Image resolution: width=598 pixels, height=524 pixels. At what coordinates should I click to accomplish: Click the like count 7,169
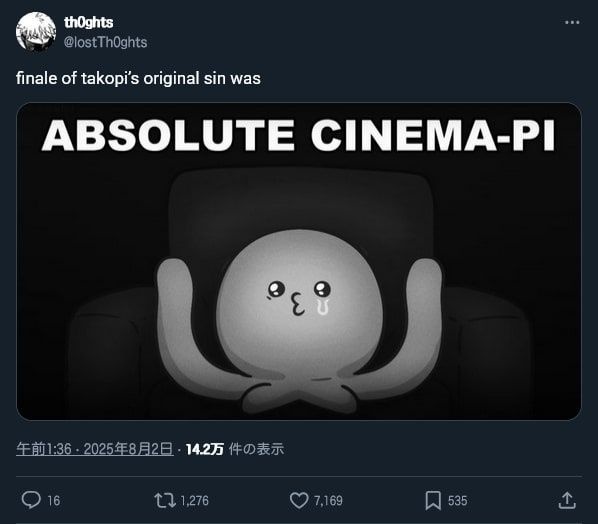coord(328,501)
